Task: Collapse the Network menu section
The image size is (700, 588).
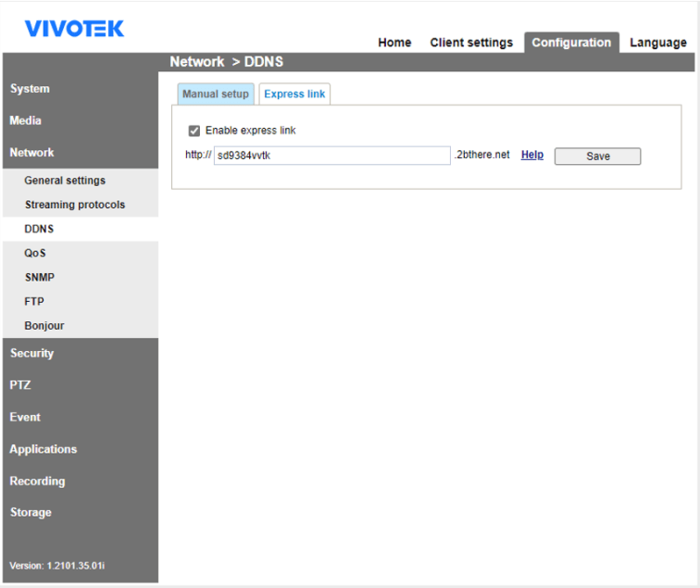Action: coord(32,153)
